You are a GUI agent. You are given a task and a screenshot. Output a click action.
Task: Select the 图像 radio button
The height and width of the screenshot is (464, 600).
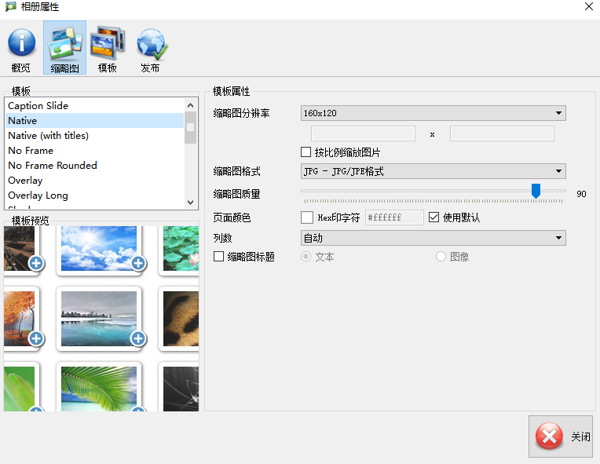point(441,257)
